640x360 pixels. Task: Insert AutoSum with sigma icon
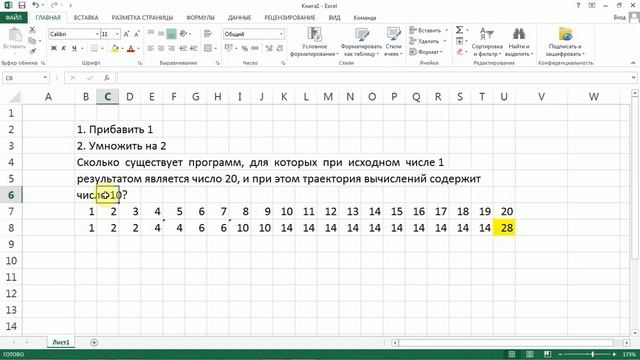(x=459, y=30)
